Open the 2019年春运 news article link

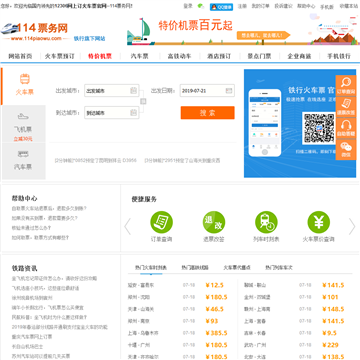(60, 327)
